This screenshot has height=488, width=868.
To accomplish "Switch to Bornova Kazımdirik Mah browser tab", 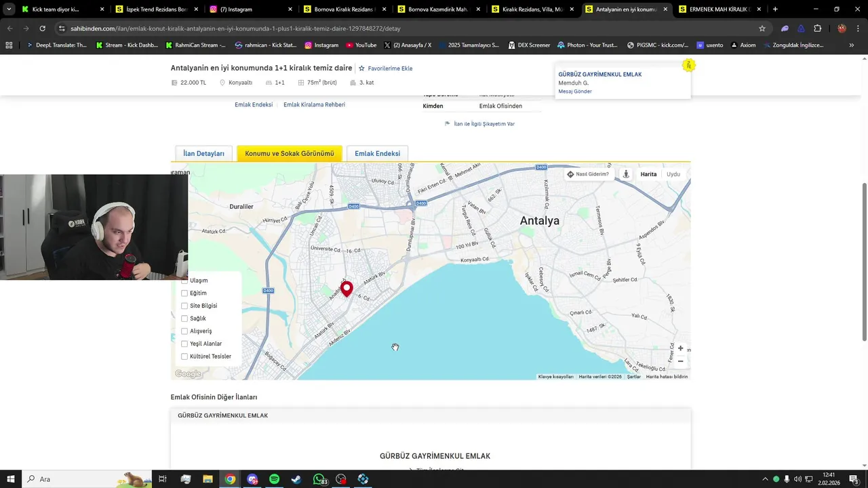I will point(439,9).
